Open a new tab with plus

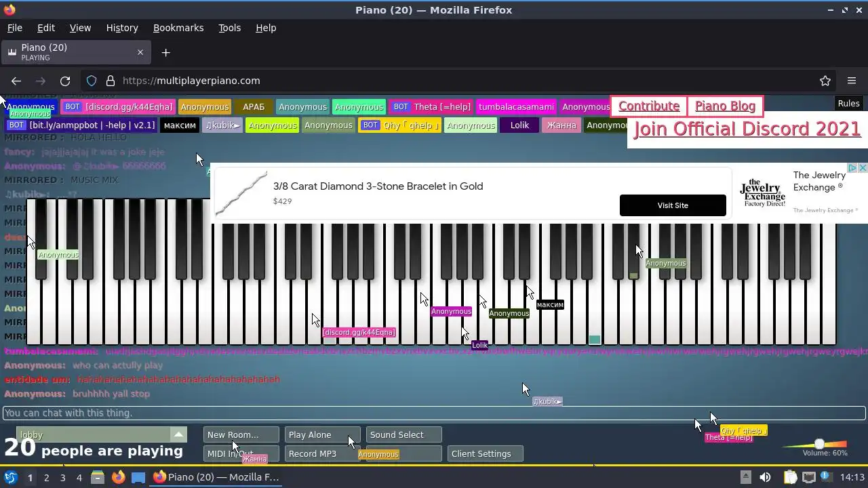(165, 52)
